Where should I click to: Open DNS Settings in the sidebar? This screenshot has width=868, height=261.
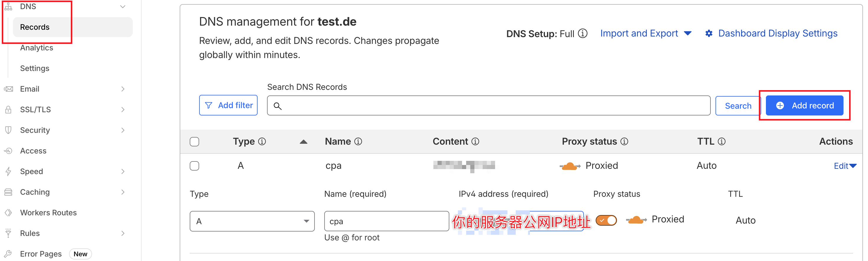coord(35,68)
